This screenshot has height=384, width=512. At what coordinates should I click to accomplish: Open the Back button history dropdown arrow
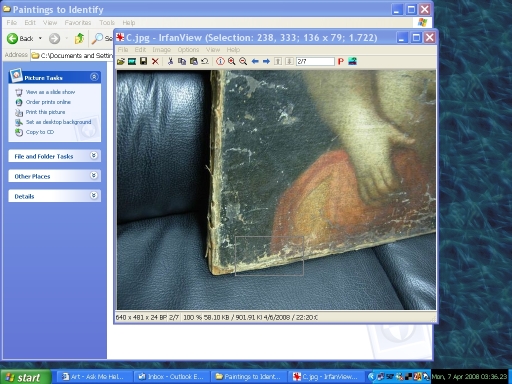[x=40, y=39]
